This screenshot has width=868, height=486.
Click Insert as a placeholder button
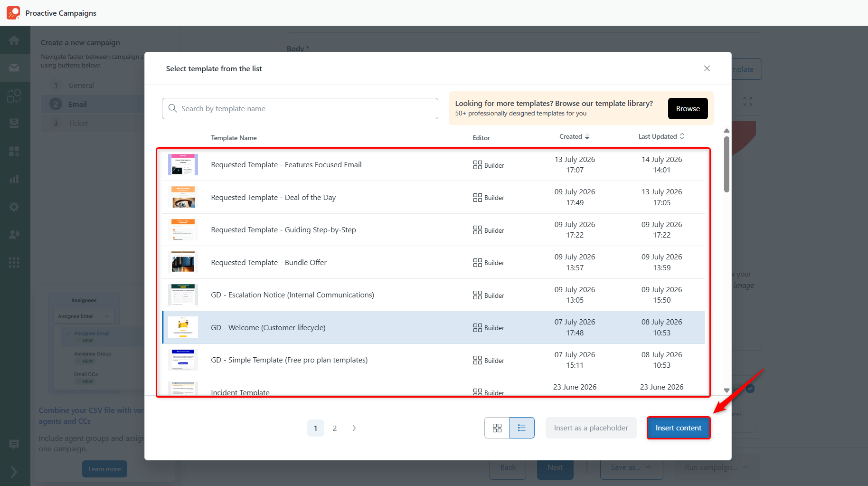tap(591, 428)
